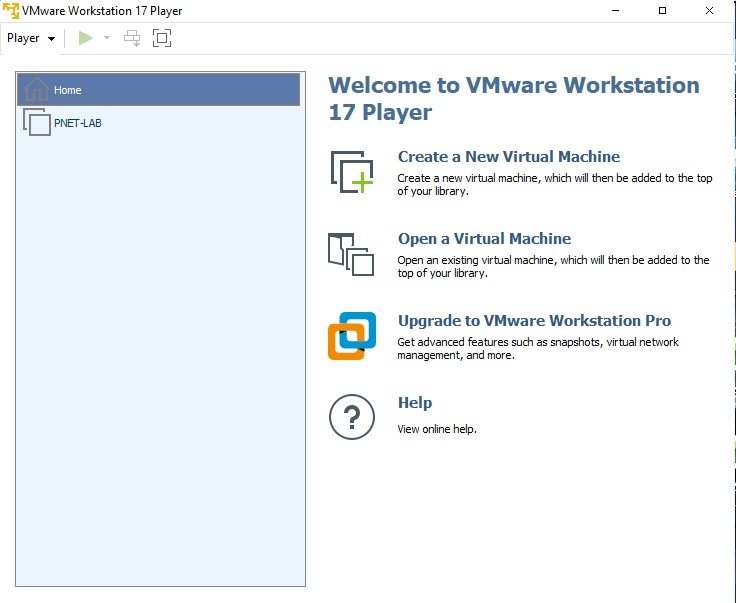Choose the Open a Virtual Machine heading

(x=484, y=239)
